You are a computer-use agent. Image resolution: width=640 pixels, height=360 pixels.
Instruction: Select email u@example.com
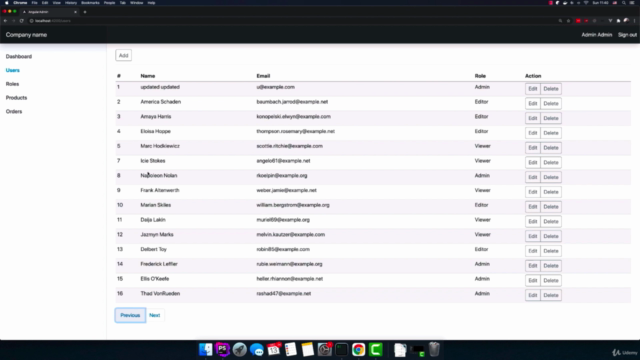[276, 87]
